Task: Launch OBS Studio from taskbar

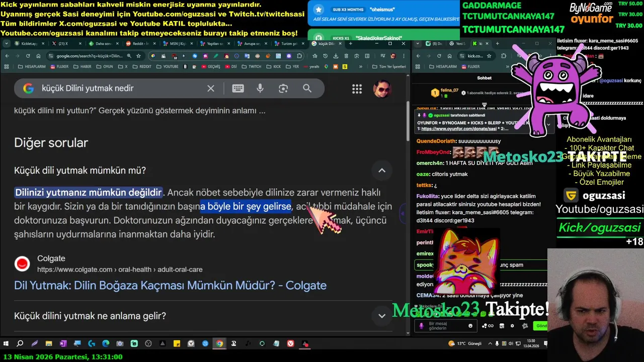Action: [x=148, y=344]
